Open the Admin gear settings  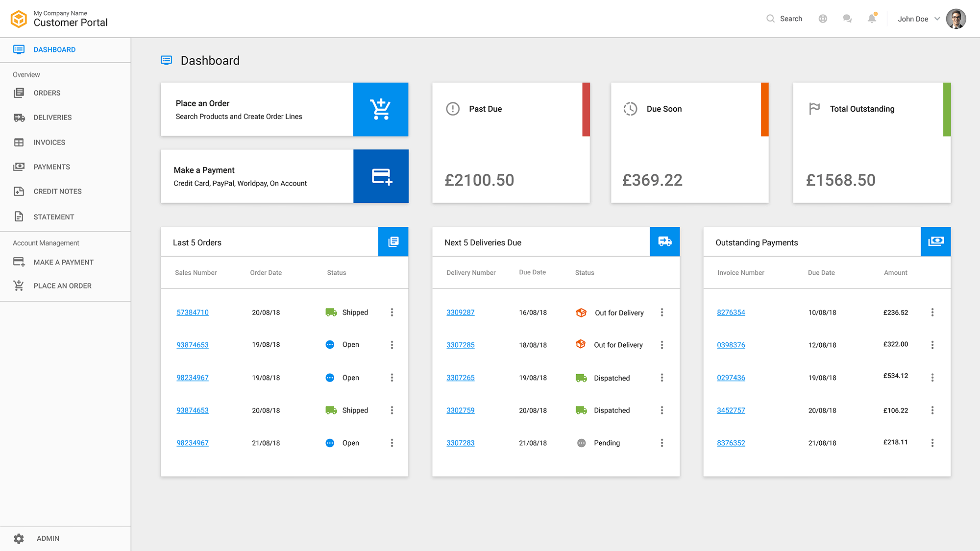(x=19, y=538)
